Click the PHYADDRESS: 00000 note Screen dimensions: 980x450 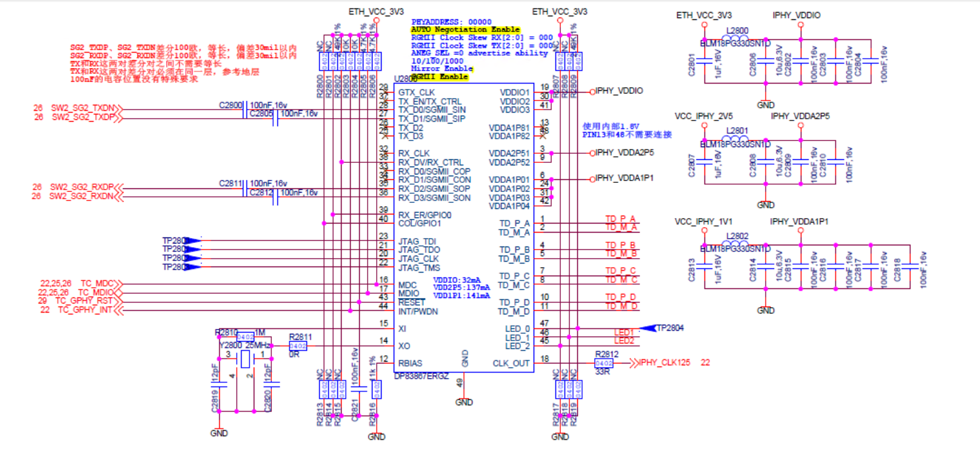coord(451,22)
